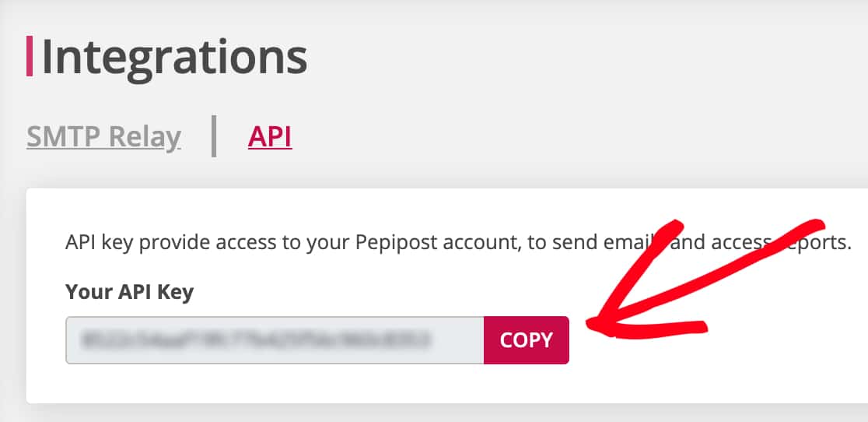
Task: Click the COPY button
Action: (526, 340)
